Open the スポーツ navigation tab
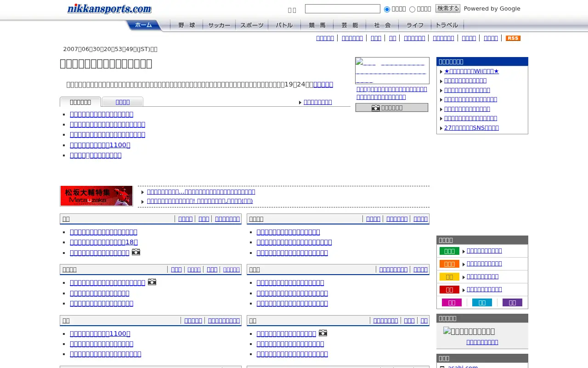Image resolution: width=588 pixels, height=368 pixels. [252, 25]
